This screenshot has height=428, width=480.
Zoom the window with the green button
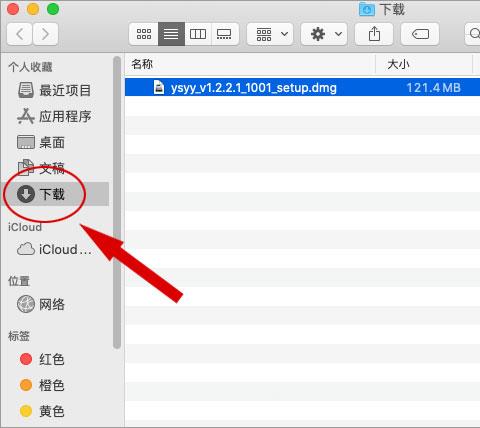[x=53, y=9]
